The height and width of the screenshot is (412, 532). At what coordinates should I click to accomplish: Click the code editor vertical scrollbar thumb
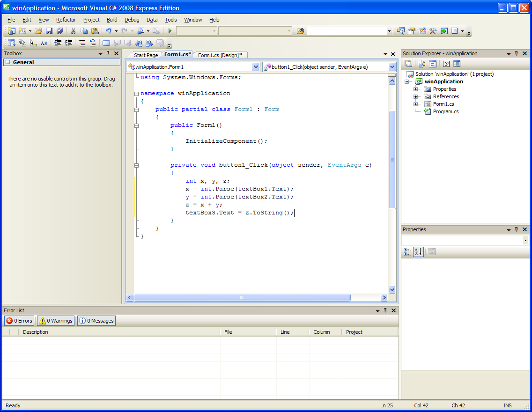[392, 160]
